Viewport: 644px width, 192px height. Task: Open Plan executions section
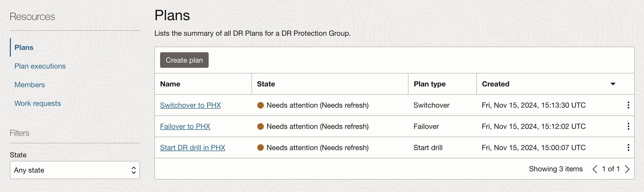pos(40,66)
